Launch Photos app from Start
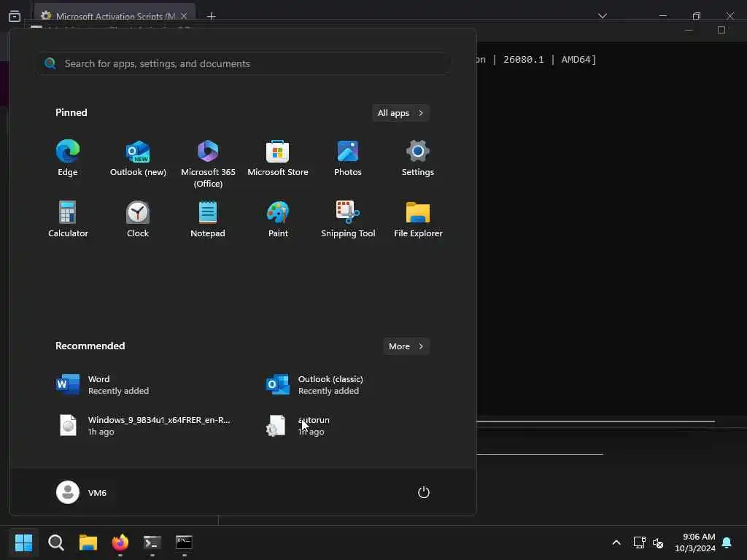The width and height of the screenshot is (747, 560). [348, 158]
